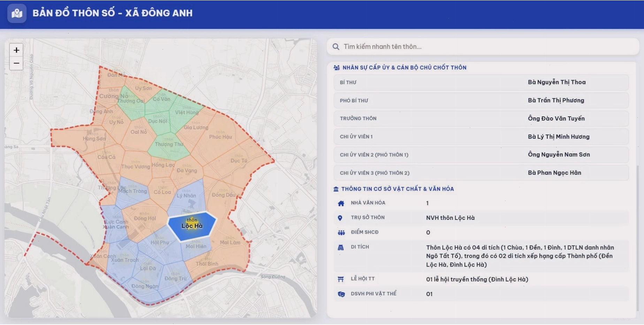Viewport: 644px width, 325px height.
Task: Click the Lễ hội TT gate icon
Action: coord(341,279)
